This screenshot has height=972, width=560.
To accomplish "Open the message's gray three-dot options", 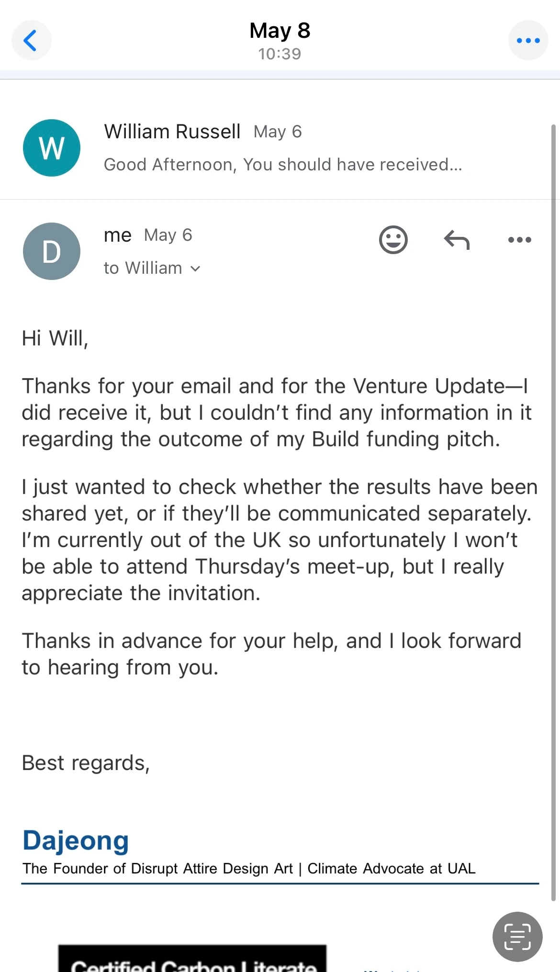I will click(519, 240).
